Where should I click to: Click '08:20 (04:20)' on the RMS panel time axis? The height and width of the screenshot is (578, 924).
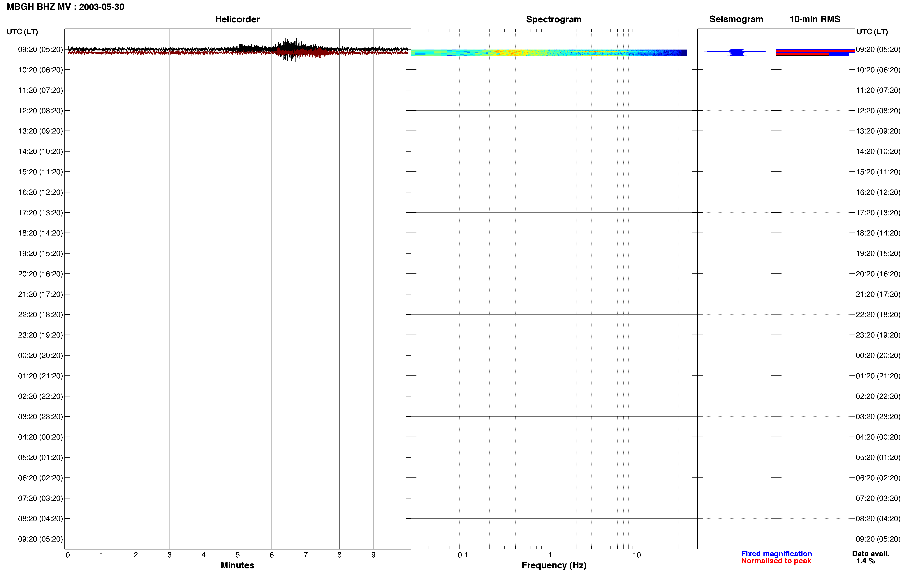[x=878, y=519]
